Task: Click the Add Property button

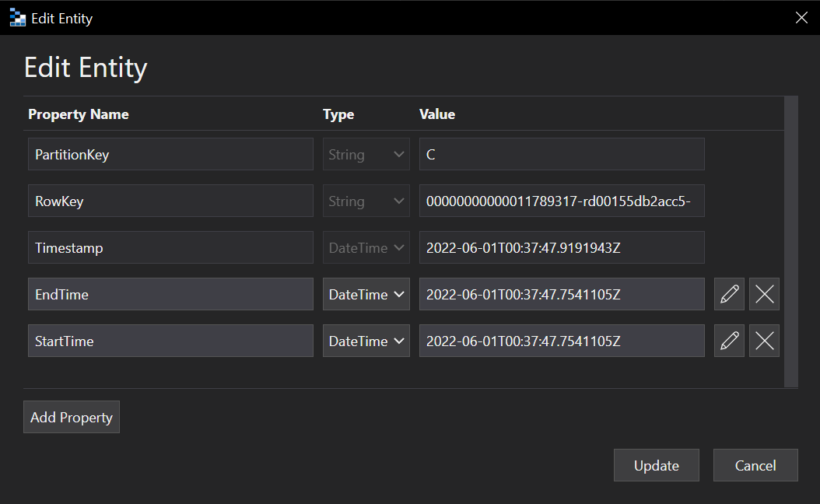Action: pyautogui.click(x=72, y=417)
